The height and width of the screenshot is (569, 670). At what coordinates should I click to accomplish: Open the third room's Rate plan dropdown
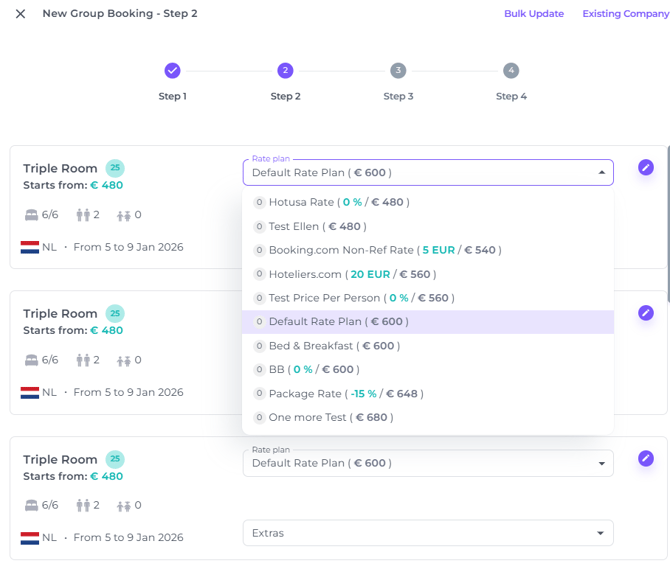(x=427, y=463)
